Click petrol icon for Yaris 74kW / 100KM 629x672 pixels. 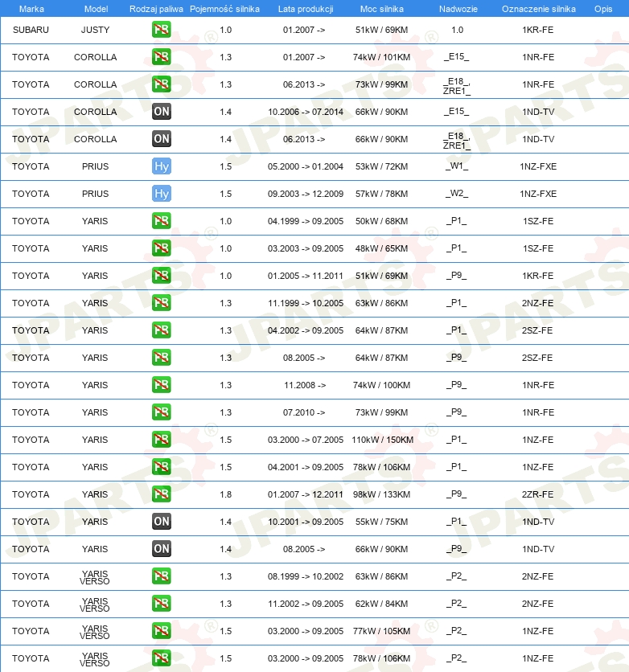click(161, 385)
